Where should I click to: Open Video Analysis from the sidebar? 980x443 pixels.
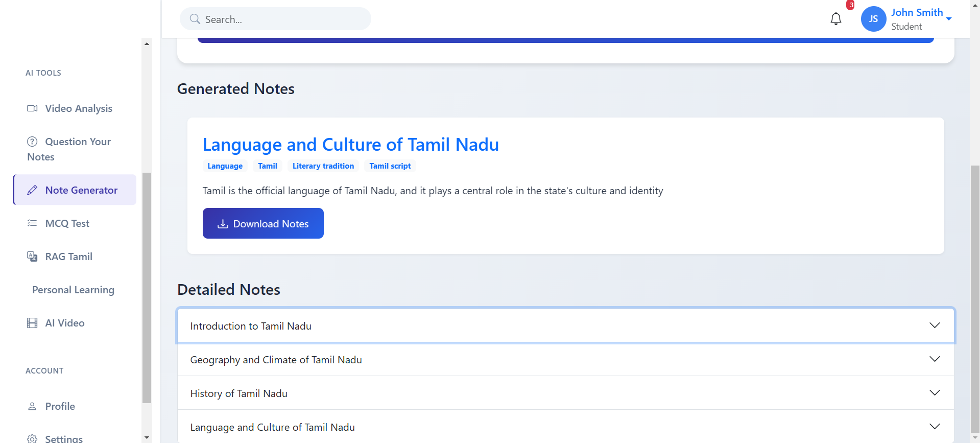pyautogui.click(x=78, y=108)
